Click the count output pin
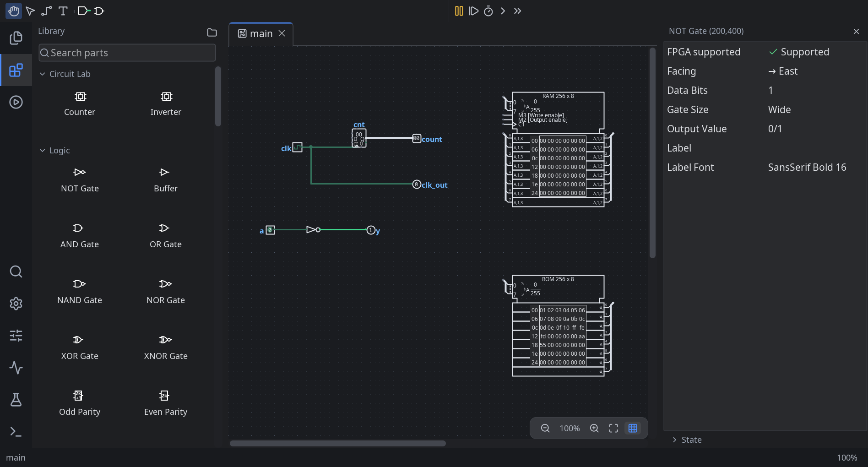Screen dimensions: 868x467 [x=417, y=138]
